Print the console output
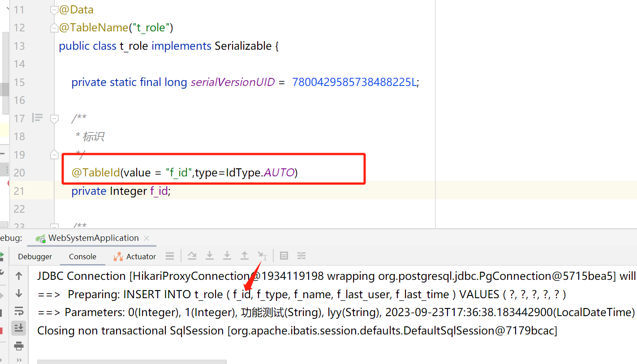 click(19, 346)
